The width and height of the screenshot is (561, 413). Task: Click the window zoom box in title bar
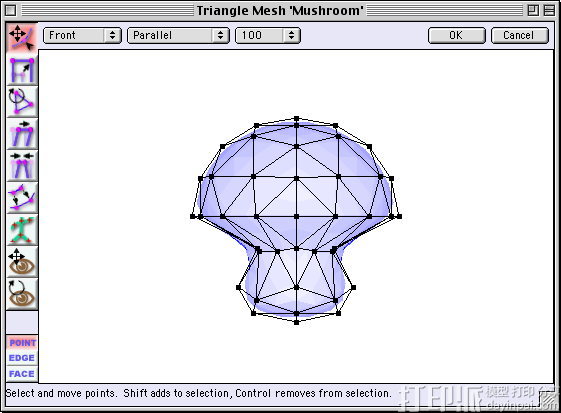(533, 10)
